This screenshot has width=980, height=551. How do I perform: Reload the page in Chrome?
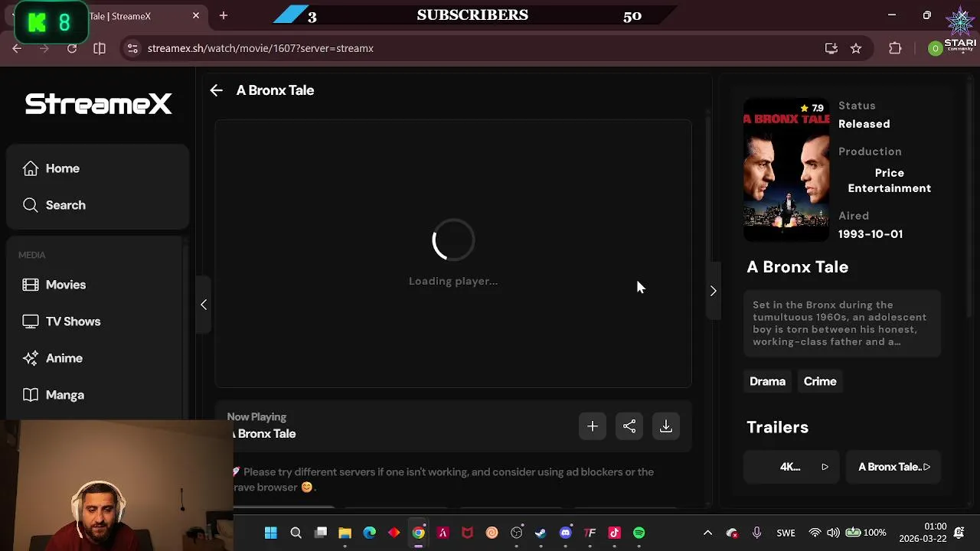72,48
